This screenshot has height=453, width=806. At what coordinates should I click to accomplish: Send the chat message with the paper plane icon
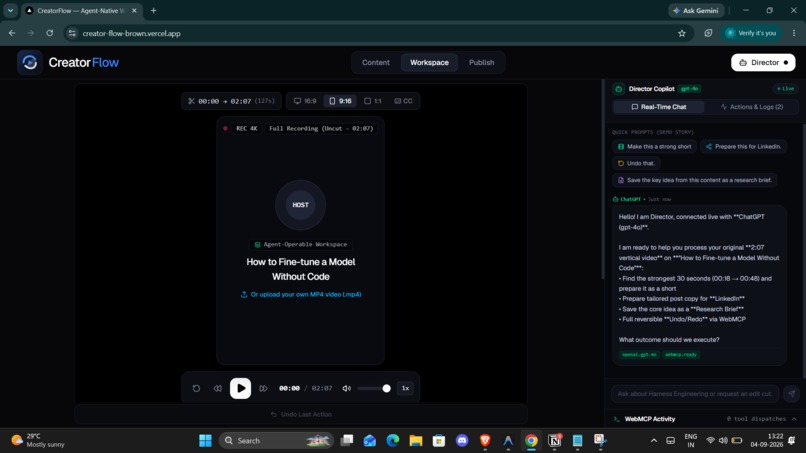pos(791,394)
